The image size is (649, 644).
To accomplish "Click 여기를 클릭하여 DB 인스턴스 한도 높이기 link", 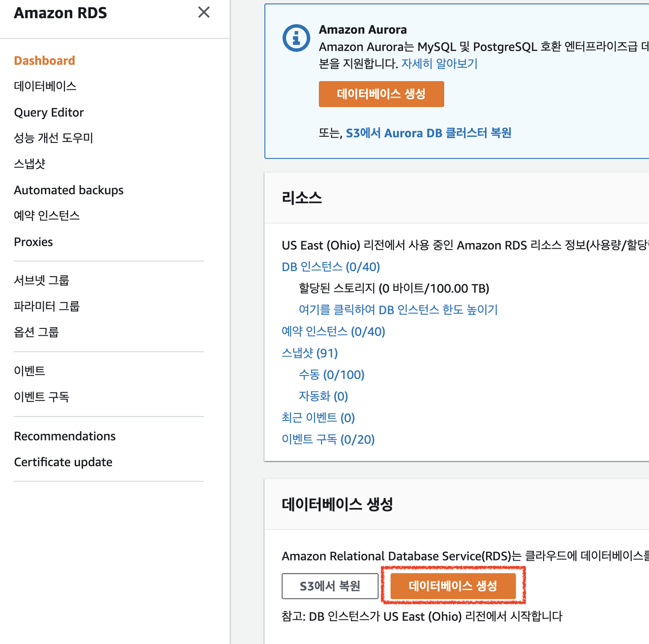I will [x=398, y=310].
